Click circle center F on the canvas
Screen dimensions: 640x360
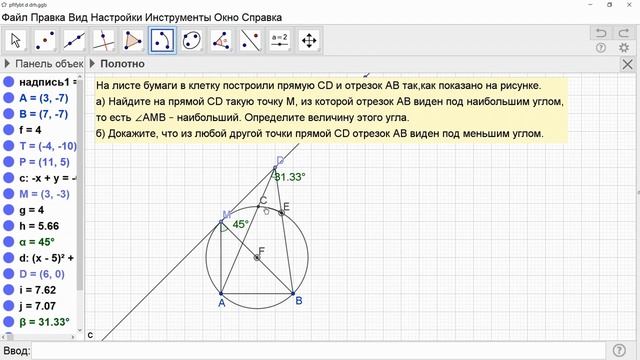pos(257,258)
